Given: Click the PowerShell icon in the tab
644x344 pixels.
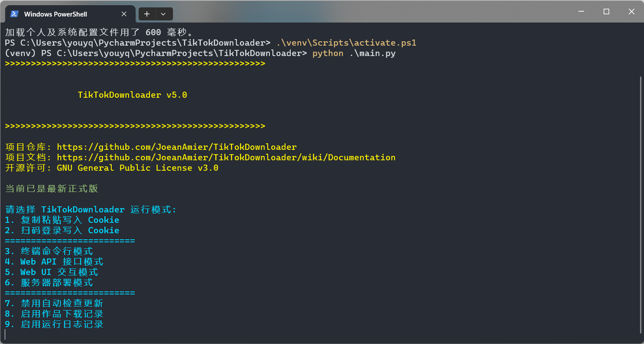Looking at the screenshot, I should (x=14, y=14).
